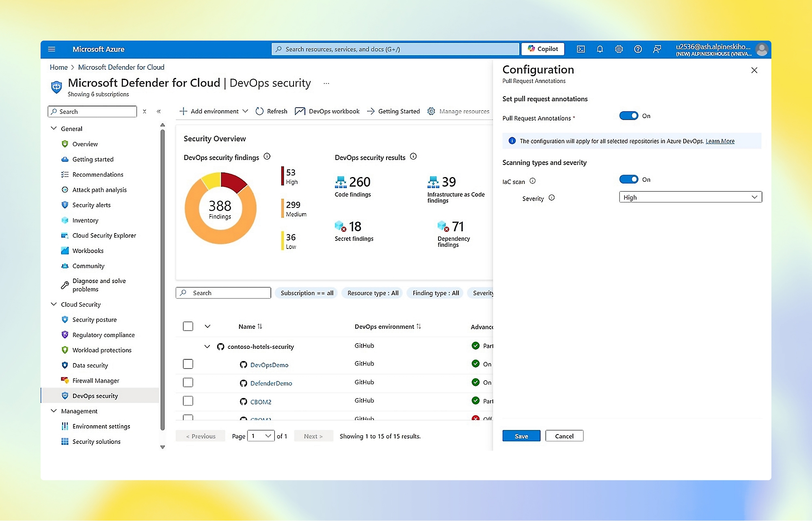Image resolution: width=812 pixels, height=521 pixels.
Task: Click the Secret findings icon
Action: (340, 226)
